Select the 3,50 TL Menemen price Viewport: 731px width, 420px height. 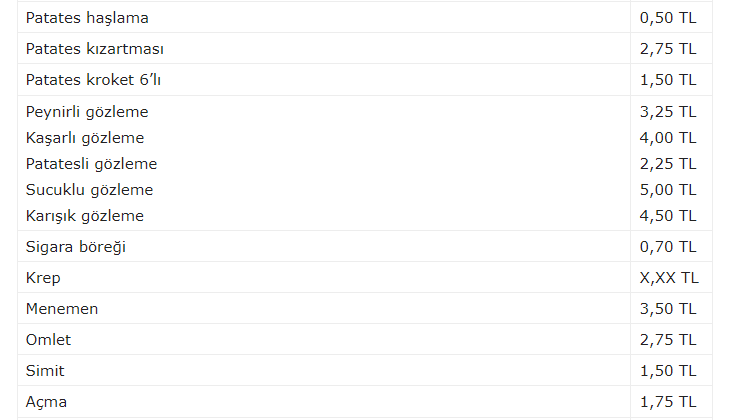click(x=668, y=309)
